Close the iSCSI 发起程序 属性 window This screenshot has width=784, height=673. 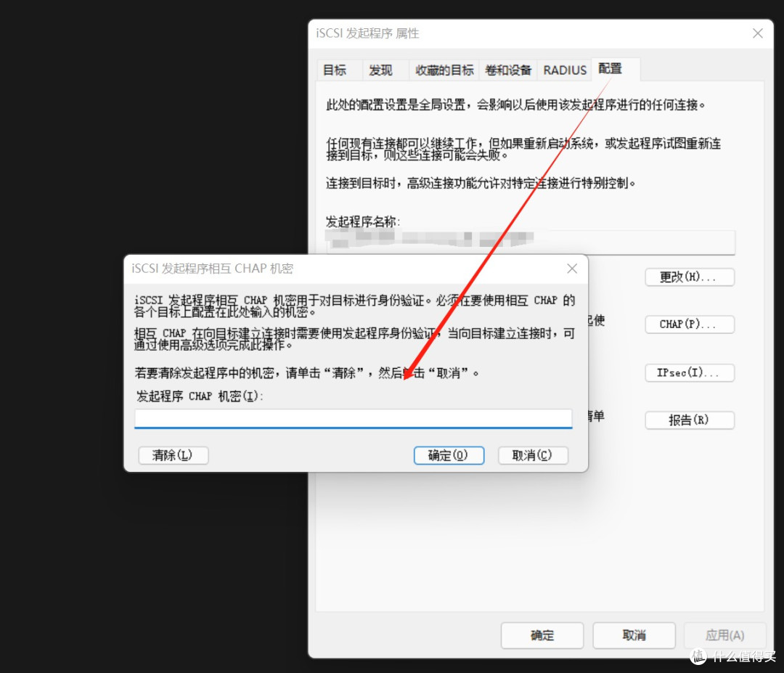point(757,33)
